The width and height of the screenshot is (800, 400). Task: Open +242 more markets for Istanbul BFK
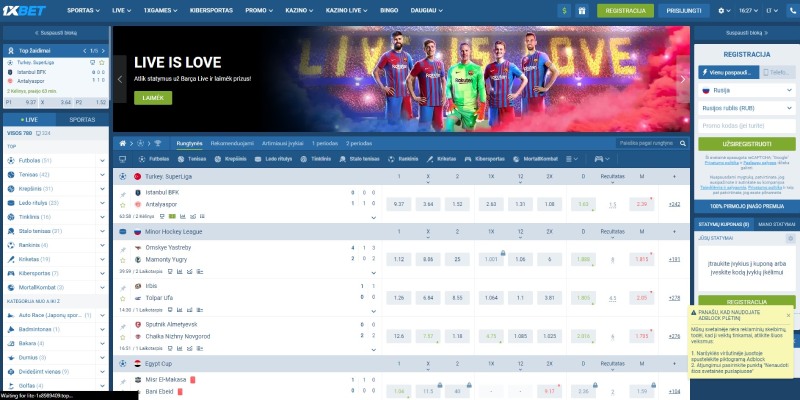[x=674, y=205]
